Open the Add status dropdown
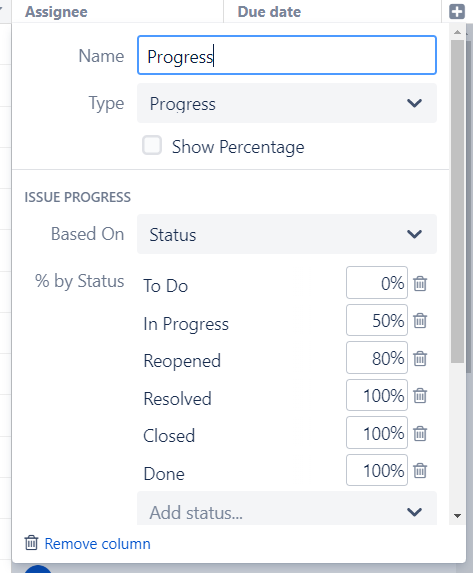This screenshot has width=473, height=573. click(x=287, y=509)
